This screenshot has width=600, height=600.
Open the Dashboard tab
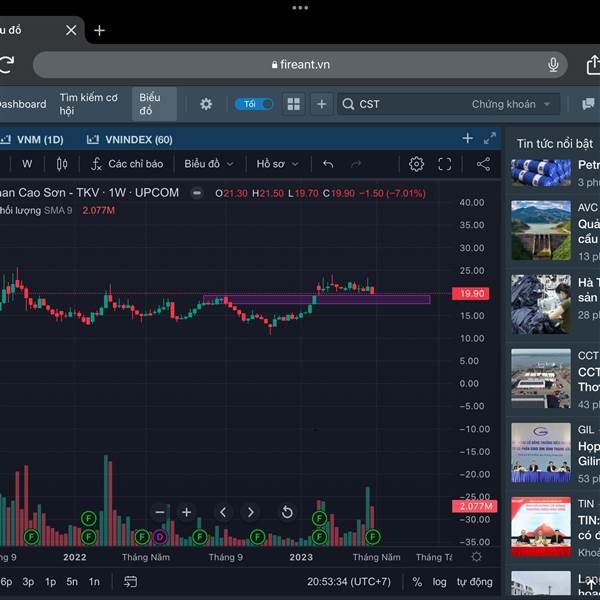(x=23, y=104)
